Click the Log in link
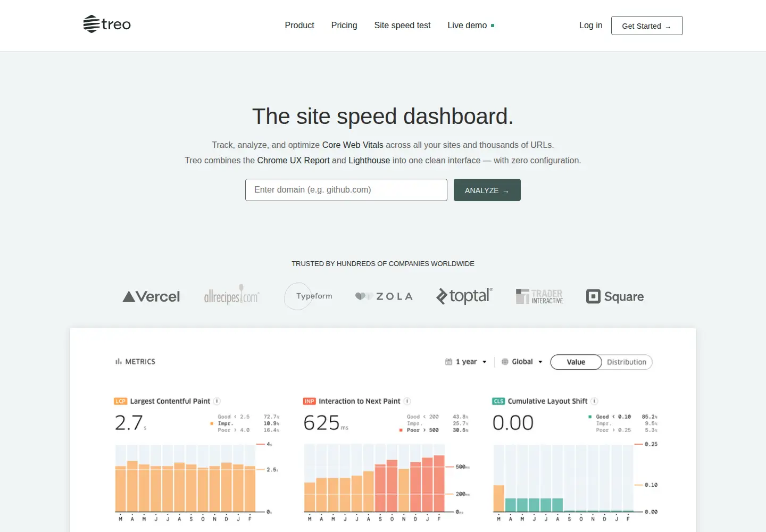 tap(590, 26)
